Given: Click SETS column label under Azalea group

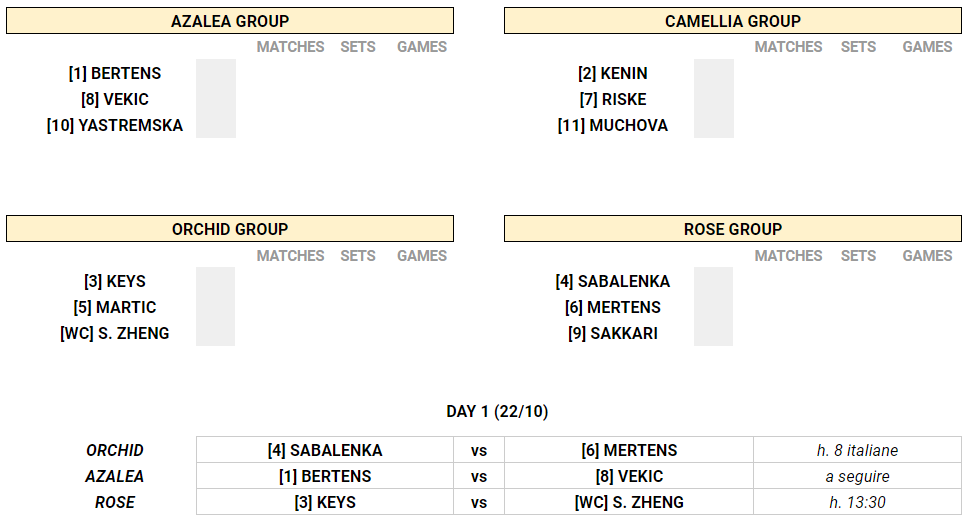Looking at the screenshot, I should [x=358, y=47].
